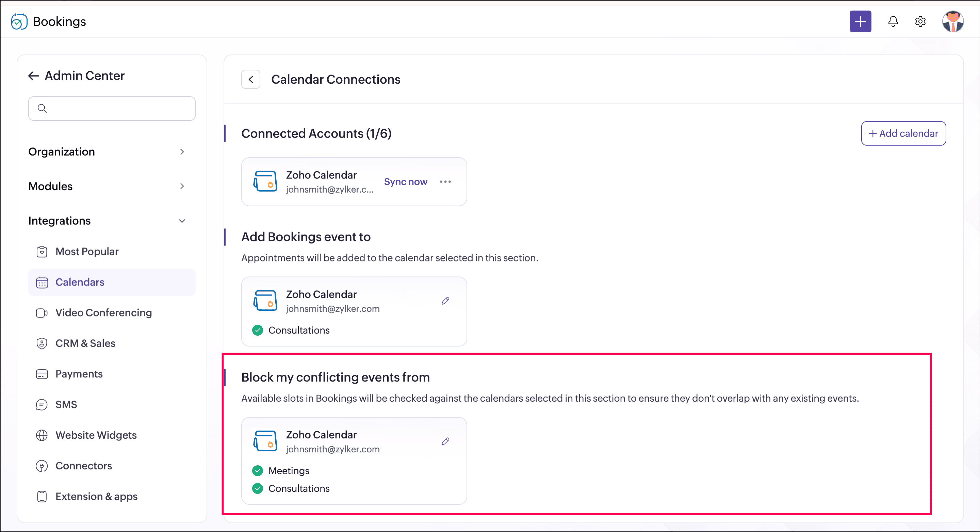Select Most Popular integrations
The image size is (980, 532).
[112, 252]
